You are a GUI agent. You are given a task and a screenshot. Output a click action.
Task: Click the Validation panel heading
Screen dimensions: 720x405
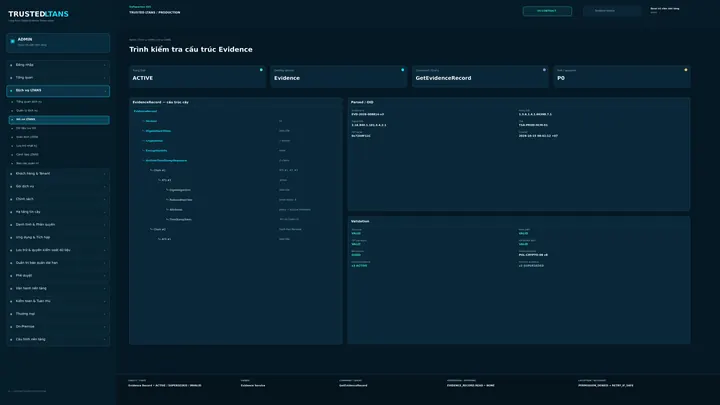pos(360,221)
